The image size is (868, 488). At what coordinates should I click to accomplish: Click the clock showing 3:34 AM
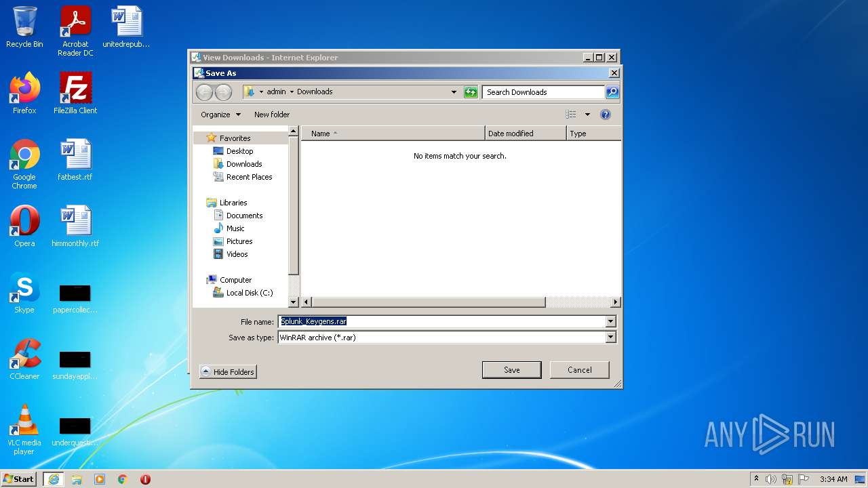(833, 479)
